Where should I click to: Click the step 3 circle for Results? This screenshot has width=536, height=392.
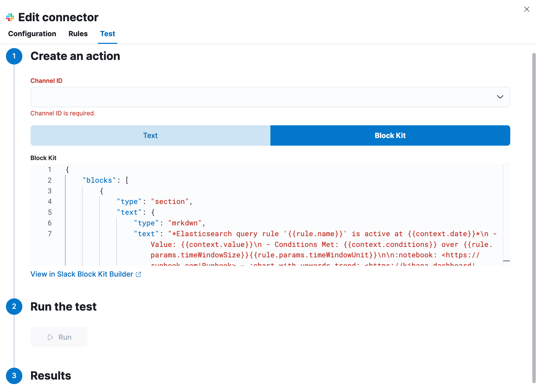pyautogui.click(x=14, y=376)
